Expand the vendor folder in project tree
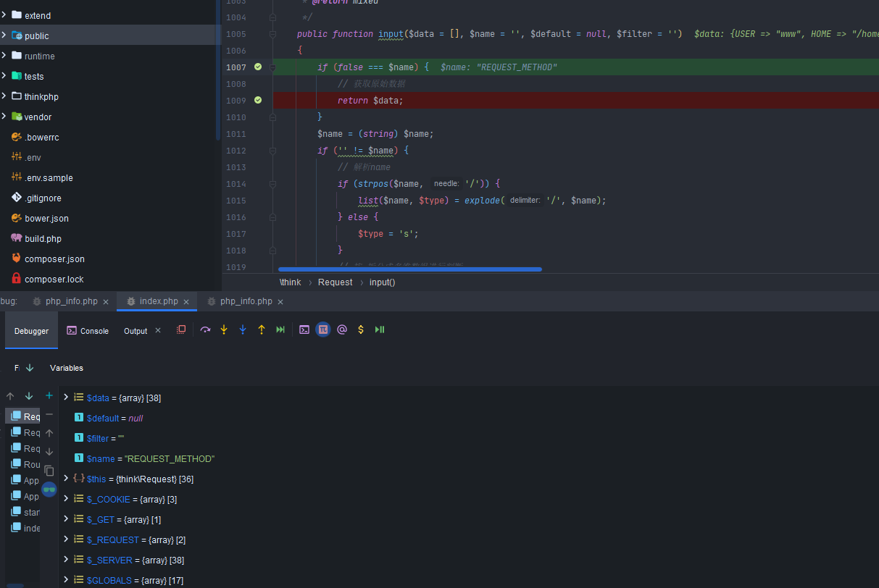The height and width of the screenshot is (588, 879). [4, 117]
